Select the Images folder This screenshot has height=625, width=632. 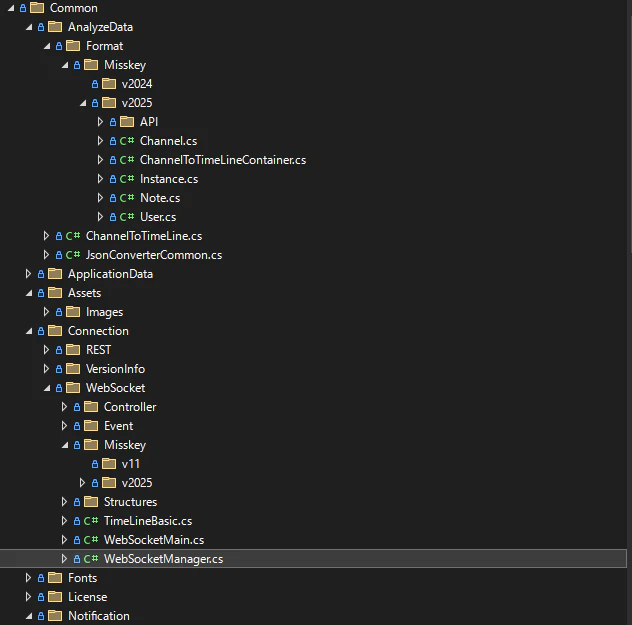(x=104, y=311)
